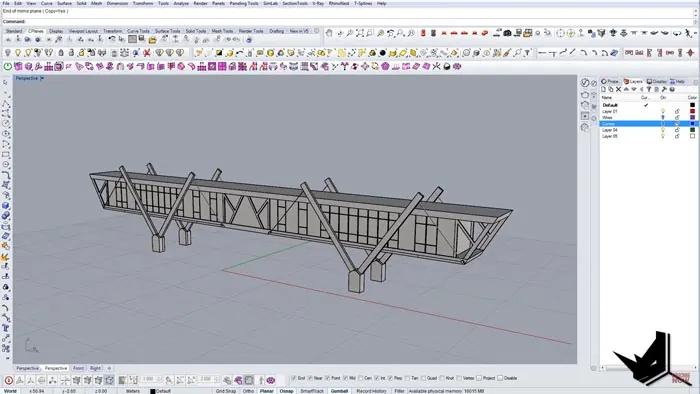700x394 pixels.
Task: Toggle SmartTrack in status bar
Action: point(312,391)
